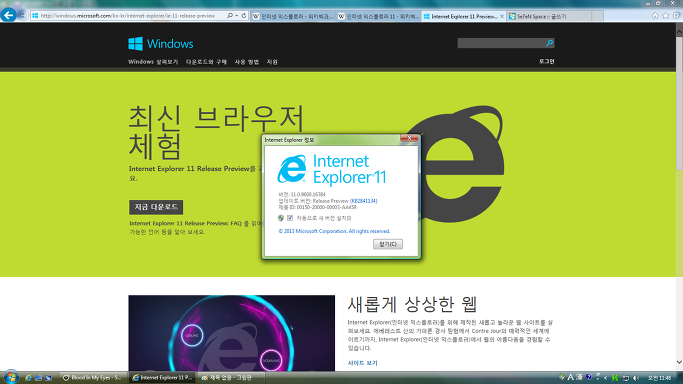Click the '새롭게 상상한 웹' heading
Screen dimensions: 683x384
412,304
